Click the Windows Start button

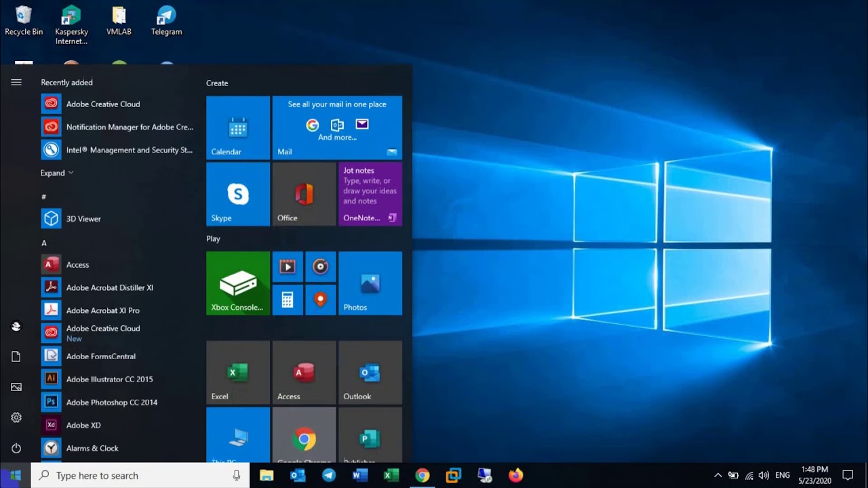[x=16, y=475]
